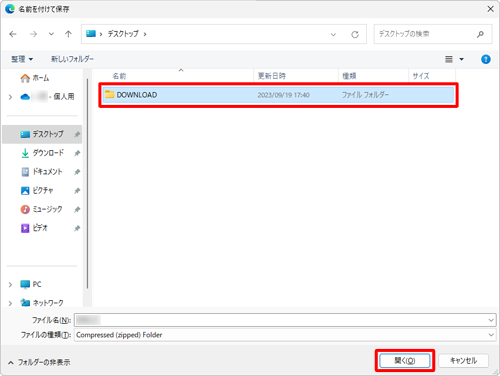Open the address bar history dropdown
This screenshot has width=500, height=376.
pos(333,34)
